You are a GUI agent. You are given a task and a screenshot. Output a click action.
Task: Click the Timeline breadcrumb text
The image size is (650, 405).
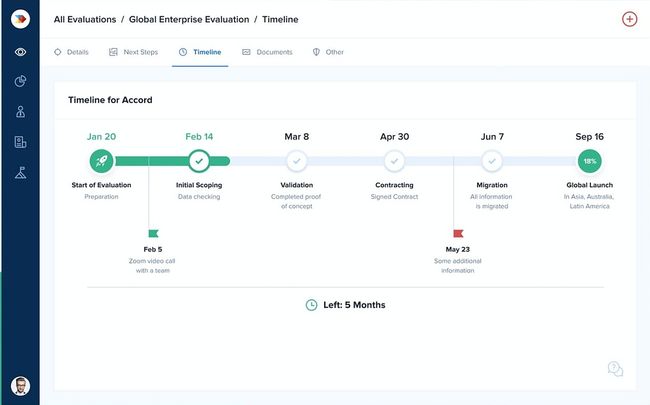[280, 19]
